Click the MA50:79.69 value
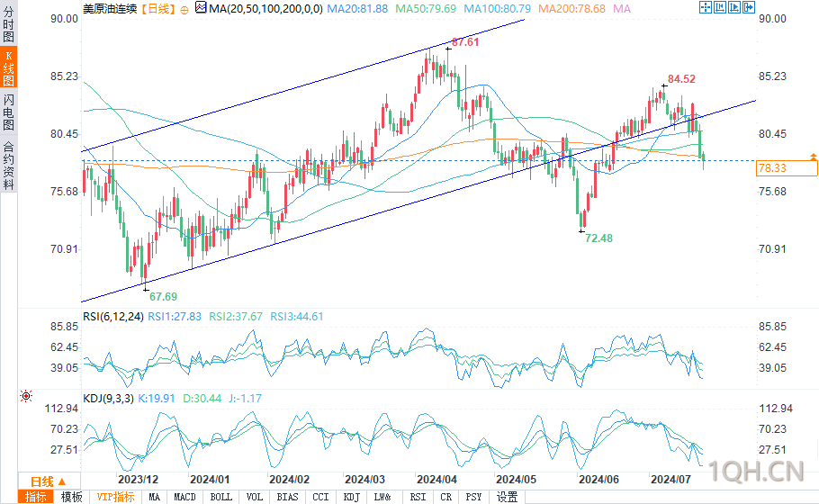The width and height of the screenshot is (819, 504). pyautogui.click(x=426, y=9)
